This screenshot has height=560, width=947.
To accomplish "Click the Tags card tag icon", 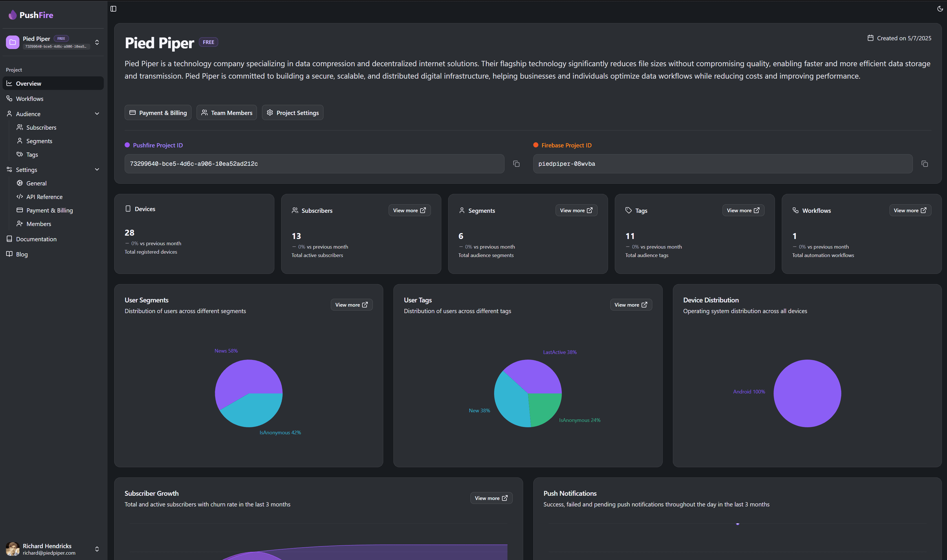I will (x=628, y=210).
